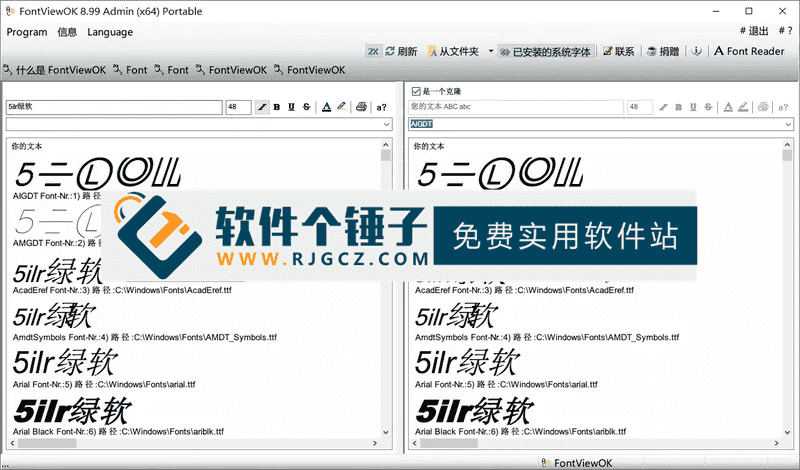Select left pane Arial Font-Nr.:5) path text
Image resolution: width=800 pixels, height=470 pixels.
click(x=104, y=384)
